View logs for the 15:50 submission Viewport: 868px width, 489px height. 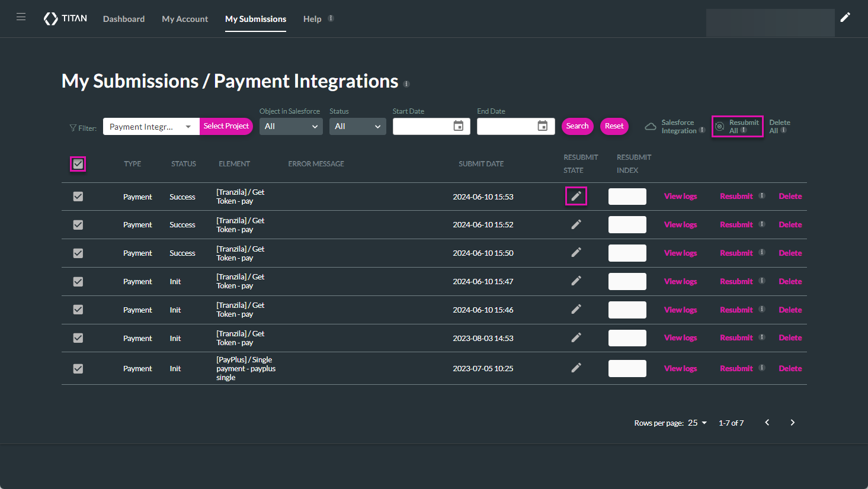[680, 253]
